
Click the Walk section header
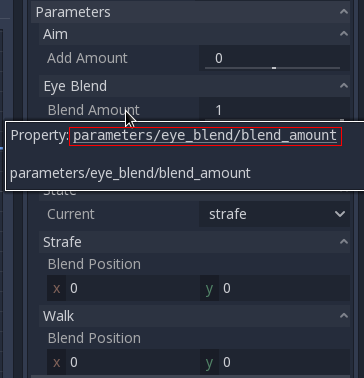[x=195, y=316]
